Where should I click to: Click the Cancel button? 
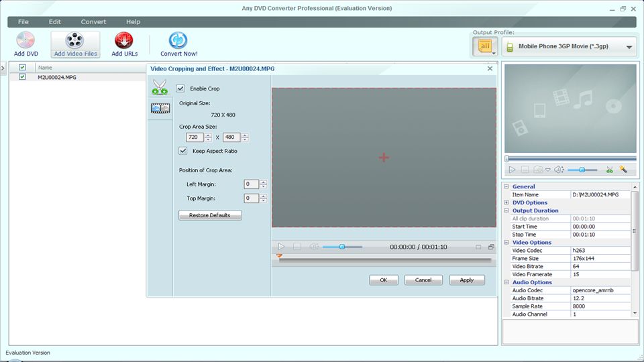[423, 280]
